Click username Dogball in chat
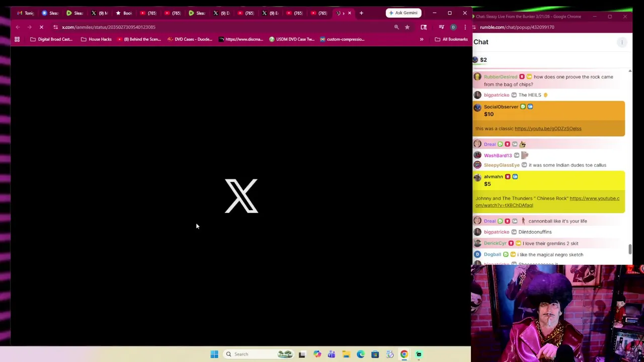Viewport: 644px width, 362px height. (493, 254)
